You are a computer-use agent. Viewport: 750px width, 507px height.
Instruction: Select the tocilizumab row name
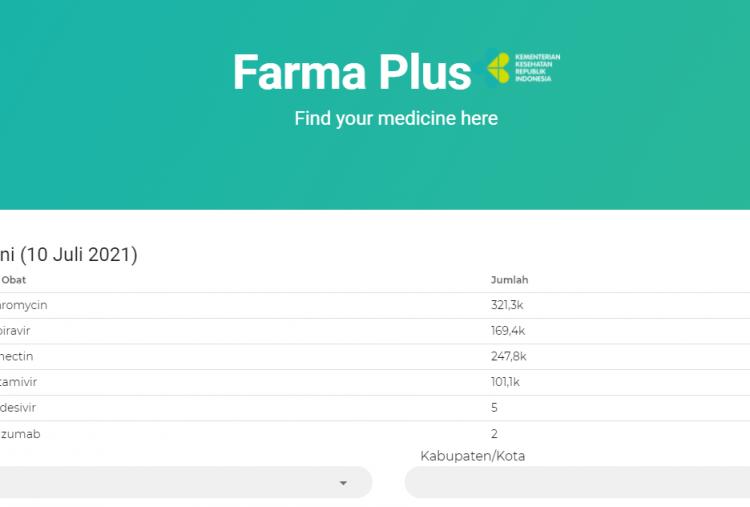pyautogui.click(x=20, y=434)
